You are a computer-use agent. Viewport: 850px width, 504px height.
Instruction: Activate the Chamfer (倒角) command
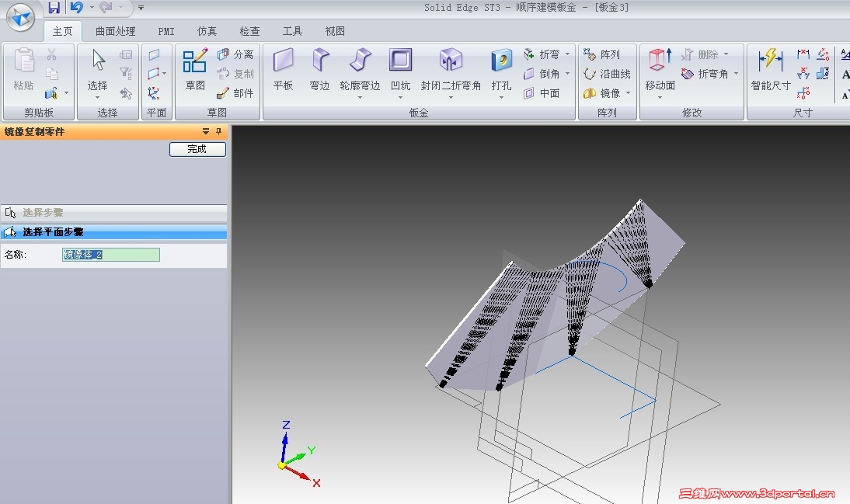(541, 74)
